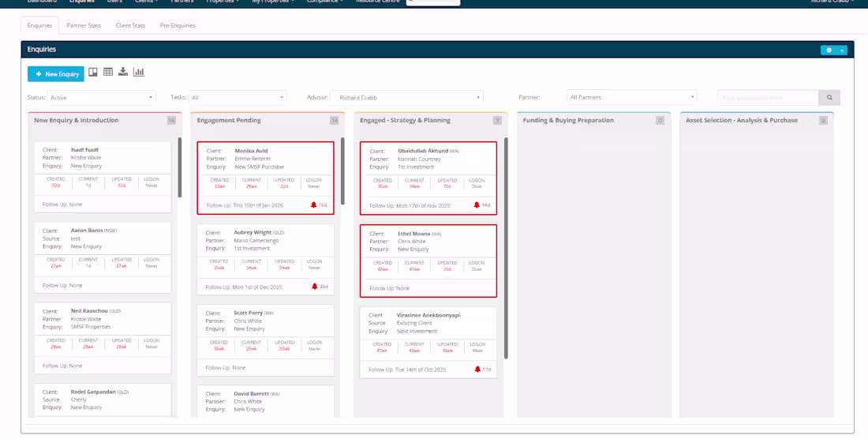Click the 'SMSF Properties' enquiry text
Screen dimensions: 868x439
[91, 327]
